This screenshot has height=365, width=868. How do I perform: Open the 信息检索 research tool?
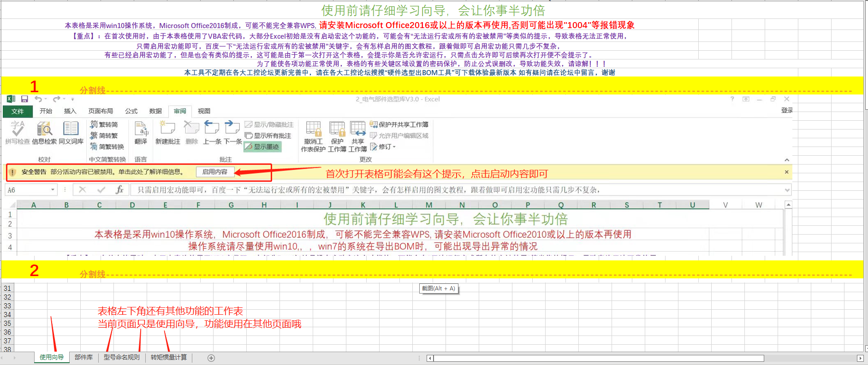coord(44,132)
